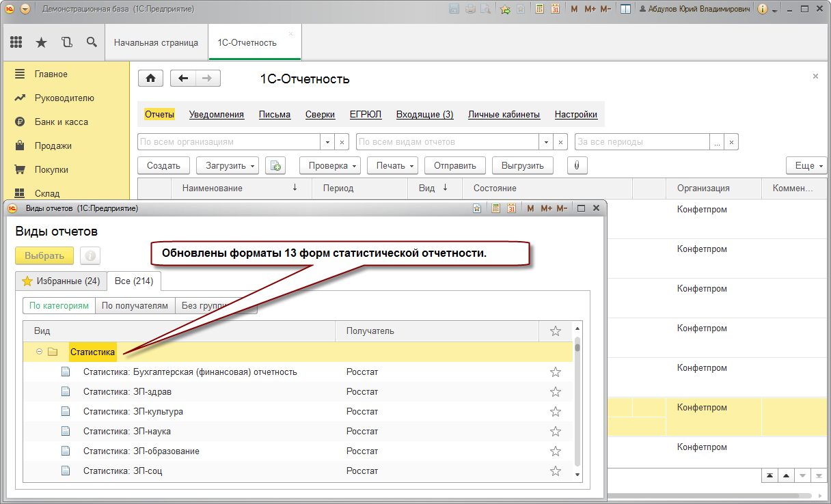Select the По получателям grouping toggle
Screen dimensions: 831x504
point(135,306)
